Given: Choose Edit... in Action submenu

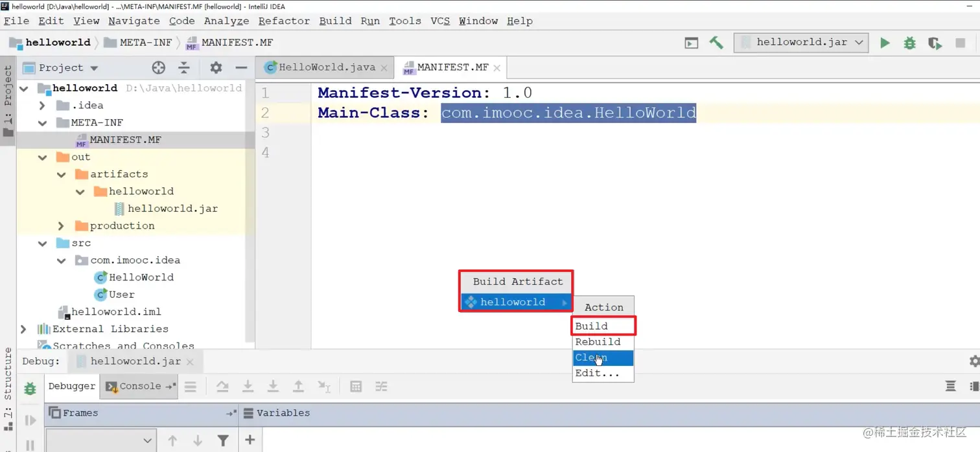Looking at the screenshot, I should 603,373.
